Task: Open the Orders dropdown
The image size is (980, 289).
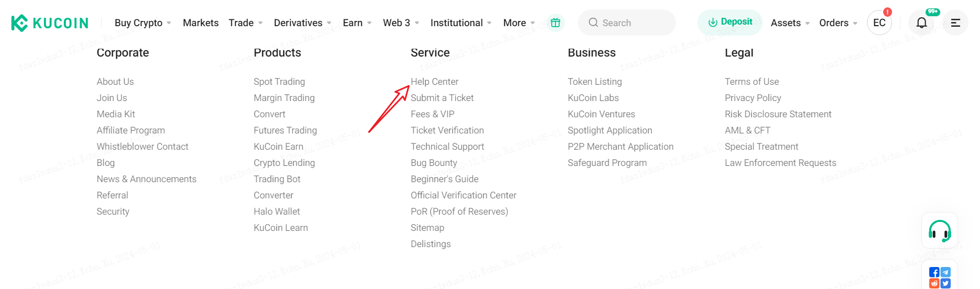Action: [838, 23]
